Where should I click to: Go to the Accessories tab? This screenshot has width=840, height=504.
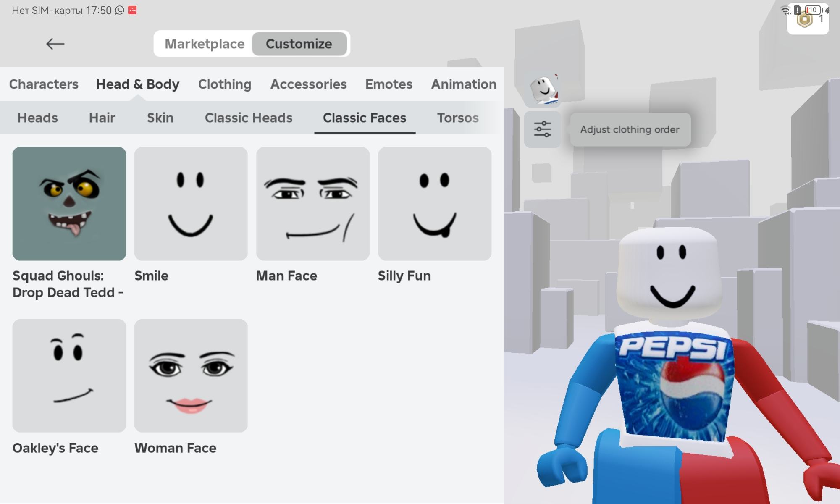click(308, 84)
